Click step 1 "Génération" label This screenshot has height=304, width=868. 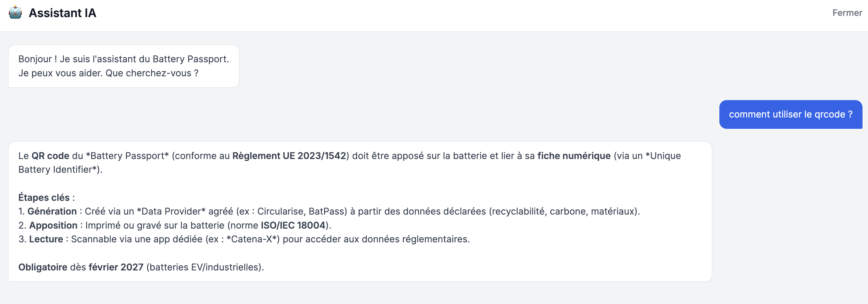52,211
